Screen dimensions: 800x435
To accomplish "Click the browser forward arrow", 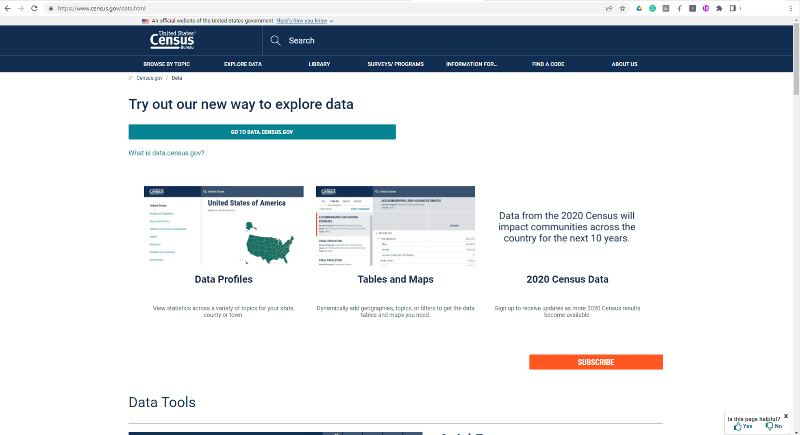I will tap(21, 8).
